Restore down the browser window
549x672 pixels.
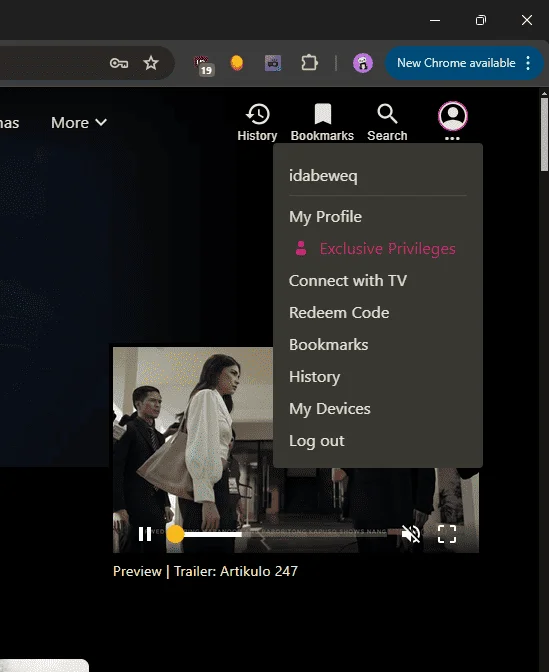[481, 20]
